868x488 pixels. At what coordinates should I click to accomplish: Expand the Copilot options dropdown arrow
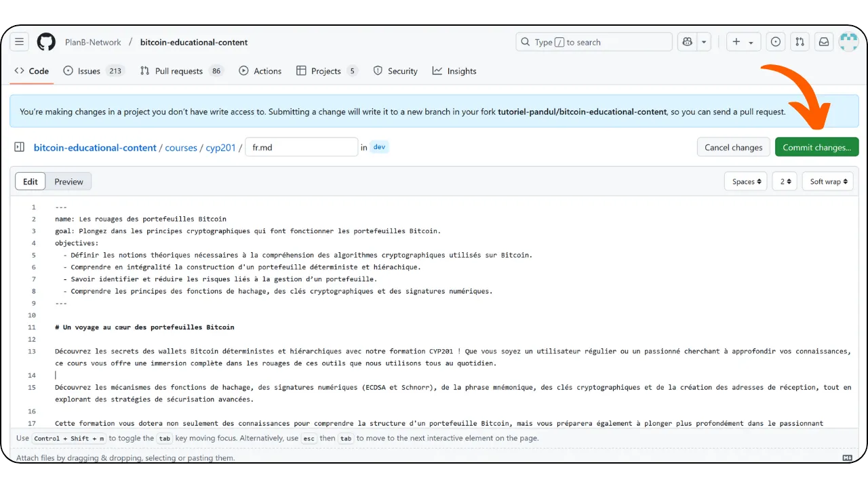[x=704, y=42]
